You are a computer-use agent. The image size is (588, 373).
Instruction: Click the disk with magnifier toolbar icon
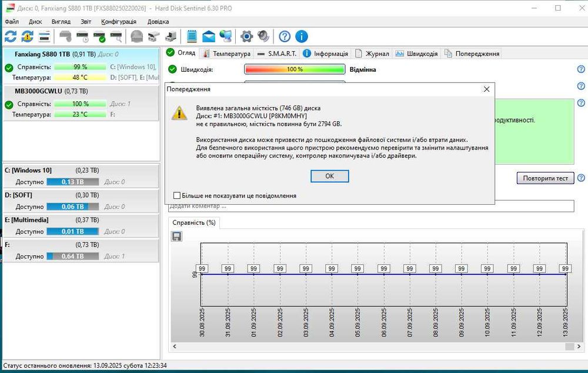tap(116, 36)
